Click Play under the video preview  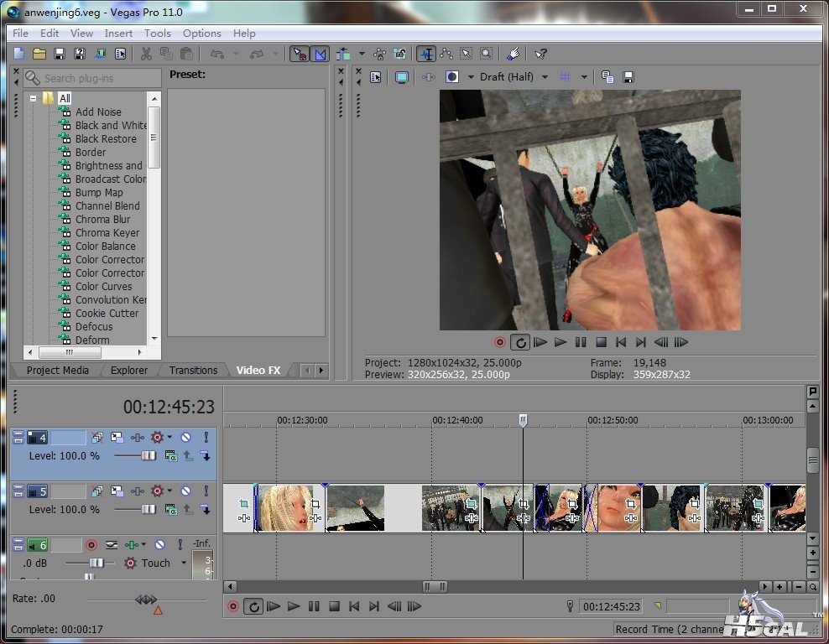click(560, 342)
